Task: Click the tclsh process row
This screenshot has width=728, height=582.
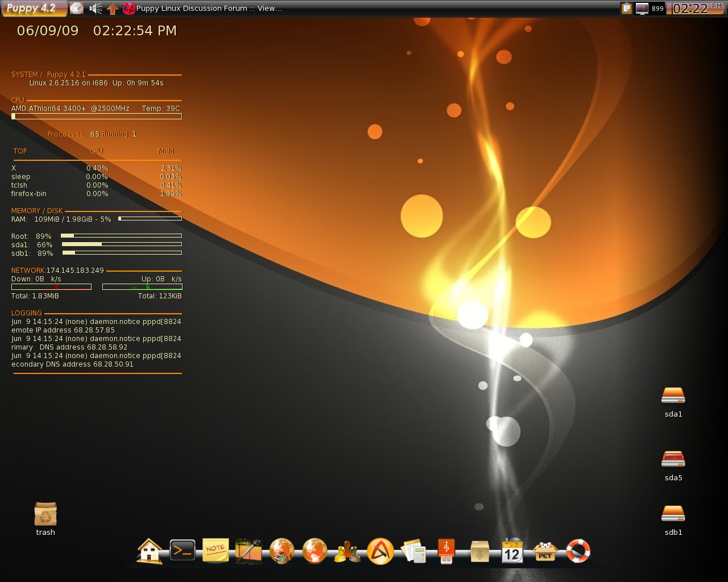Action: tap(97, 185)
